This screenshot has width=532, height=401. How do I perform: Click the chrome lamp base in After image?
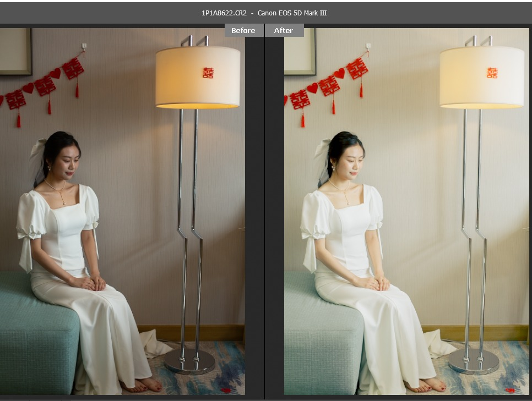473,361
